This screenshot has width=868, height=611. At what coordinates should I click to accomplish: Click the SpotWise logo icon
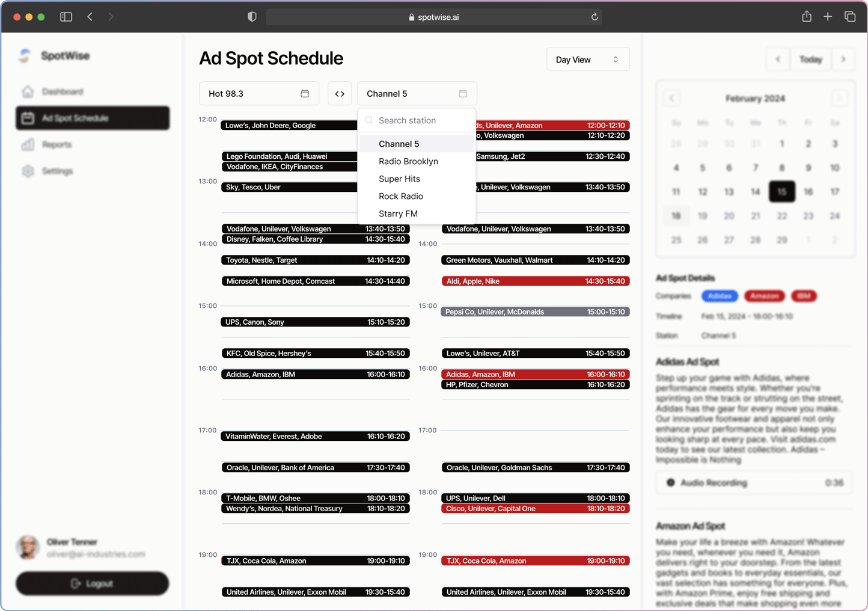[25, 55]
